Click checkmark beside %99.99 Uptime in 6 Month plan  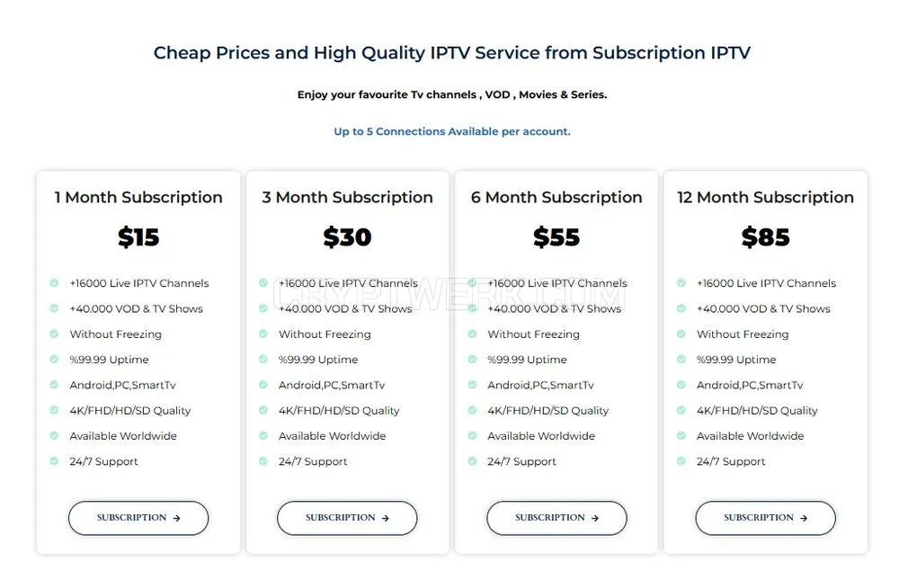[x=473, y=359]
